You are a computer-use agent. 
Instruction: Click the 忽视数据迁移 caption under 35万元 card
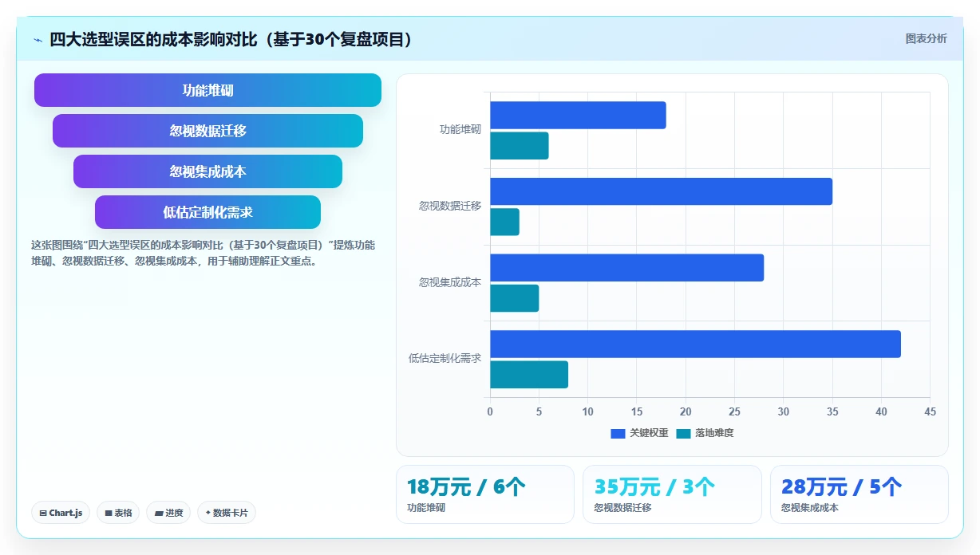coord(622,508)
